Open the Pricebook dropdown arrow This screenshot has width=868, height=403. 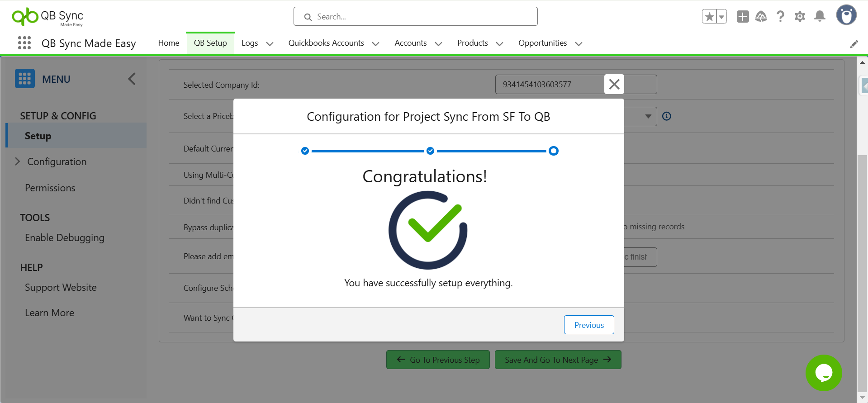pos(648,116)
